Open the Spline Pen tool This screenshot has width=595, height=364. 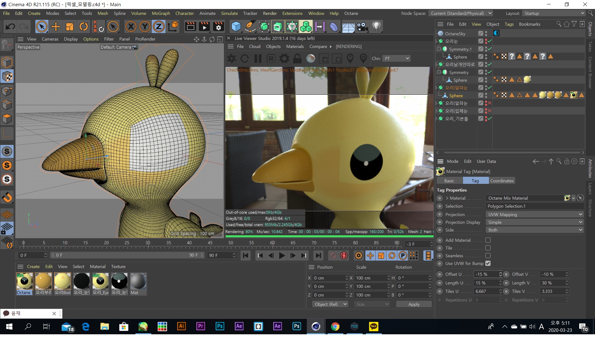tap(250, 27)
